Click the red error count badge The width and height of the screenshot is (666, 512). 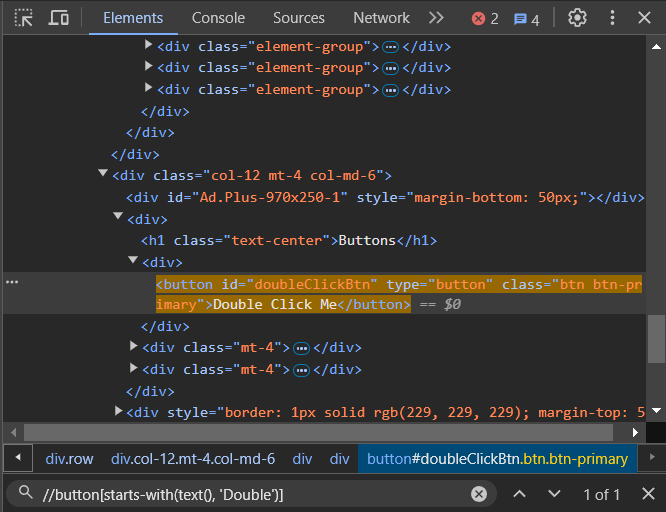pyautogui.click(x=485, y=18)
